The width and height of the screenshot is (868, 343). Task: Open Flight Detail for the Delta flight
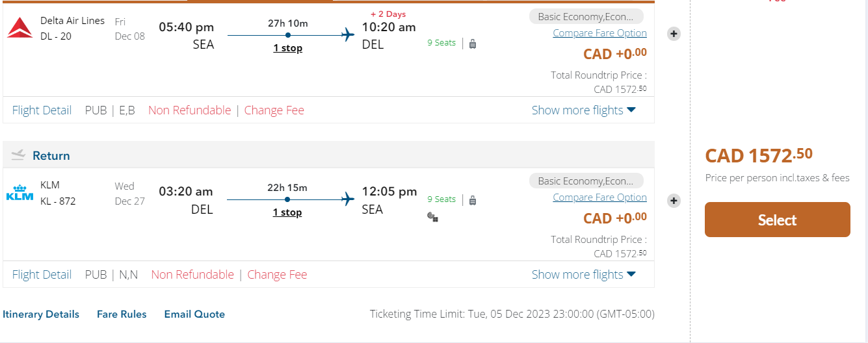42,110
